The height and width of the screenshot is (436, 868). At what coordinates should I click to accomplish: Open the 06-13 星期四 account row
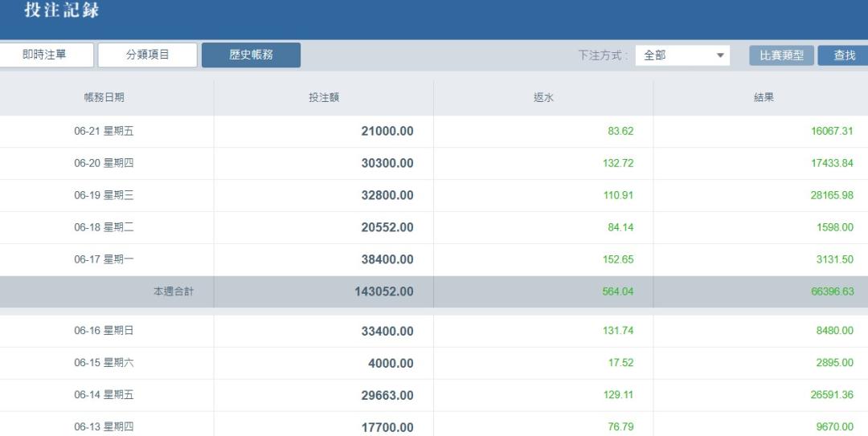[104, 426]
